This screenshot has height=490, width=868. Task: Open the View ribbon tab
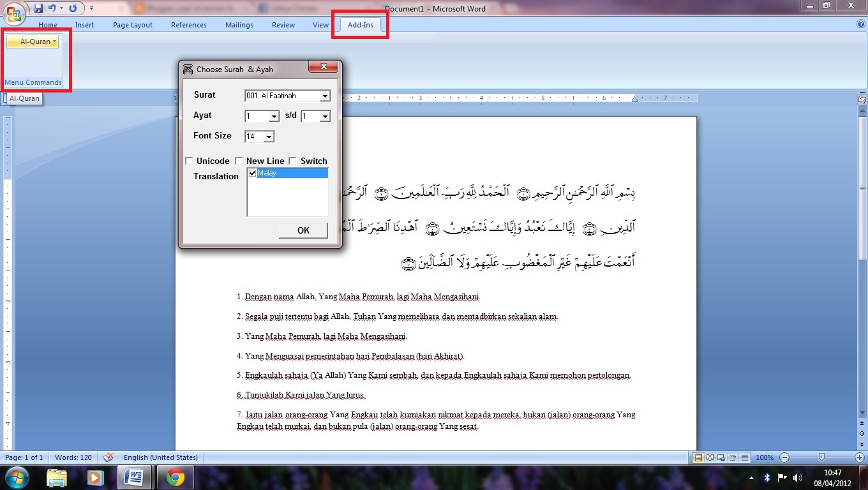click(320, 25)
